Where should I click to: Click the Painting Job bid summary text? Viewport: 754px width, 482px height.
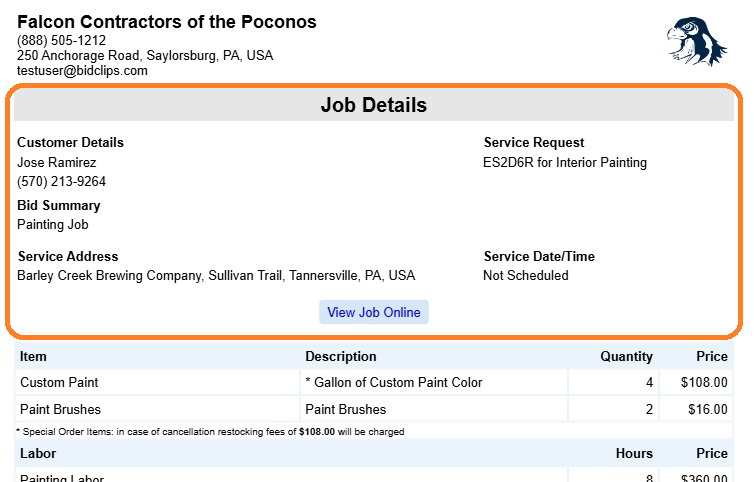[53, 225]
